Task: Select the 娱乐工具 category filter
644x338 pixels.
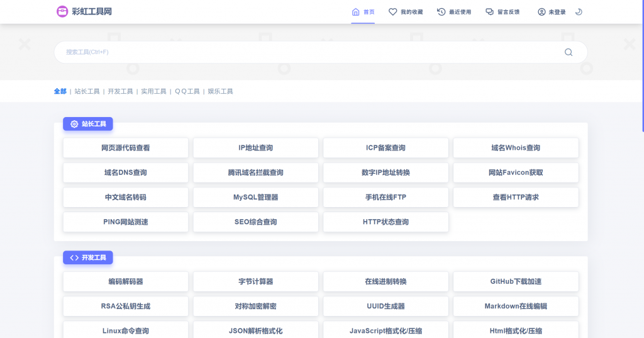Action: point(220,91)
